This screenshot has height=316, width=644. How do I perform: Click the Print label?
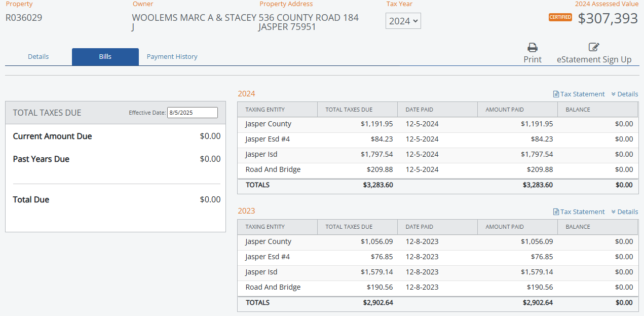click(x=532, y=59)
